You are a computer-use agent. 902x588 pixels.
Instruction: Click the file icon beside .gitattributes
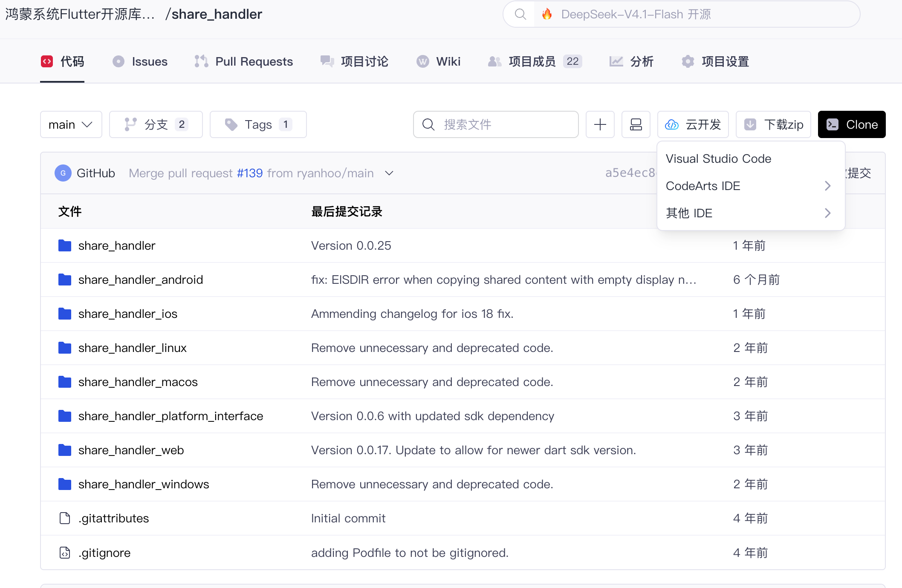click(x=65, y=518)
